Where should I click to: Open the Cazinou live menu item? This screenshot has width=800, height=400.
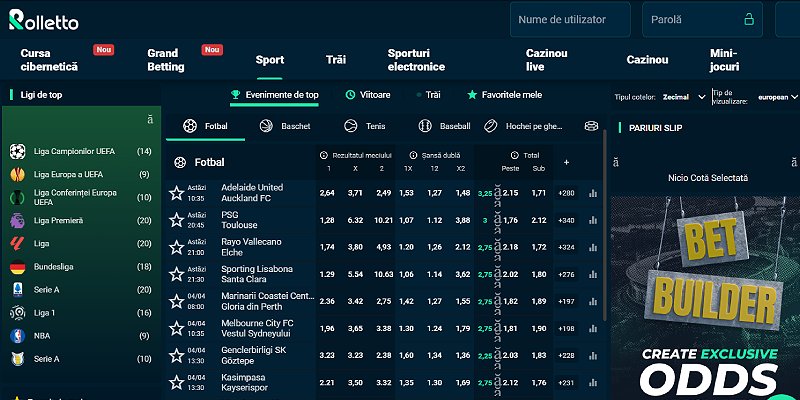547,59
